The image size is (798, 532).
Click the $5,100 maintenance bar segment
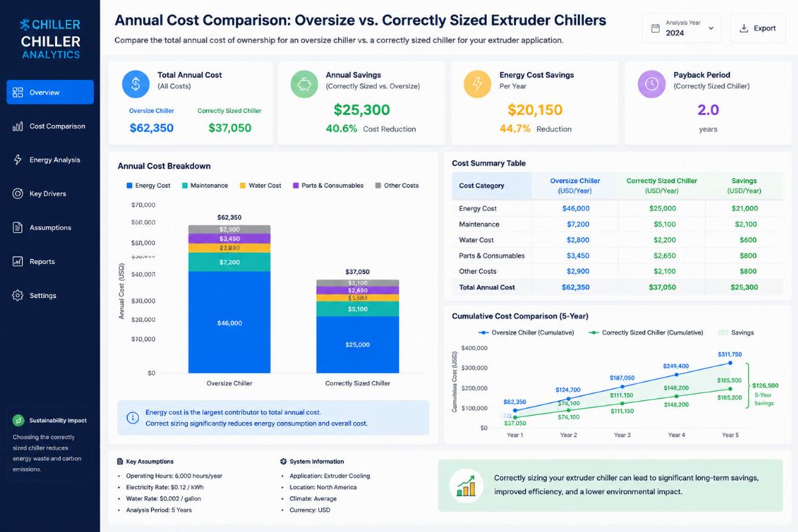click(358, 309)
